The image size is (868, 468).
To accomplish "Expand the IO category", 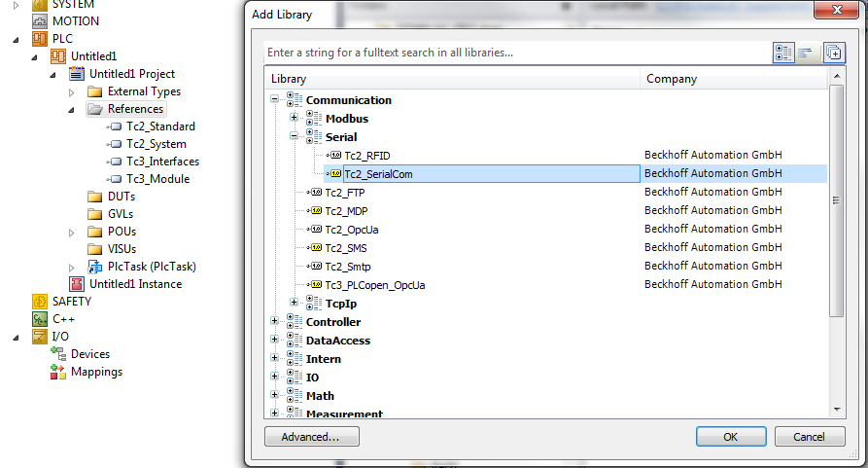I will pos(274,377).
